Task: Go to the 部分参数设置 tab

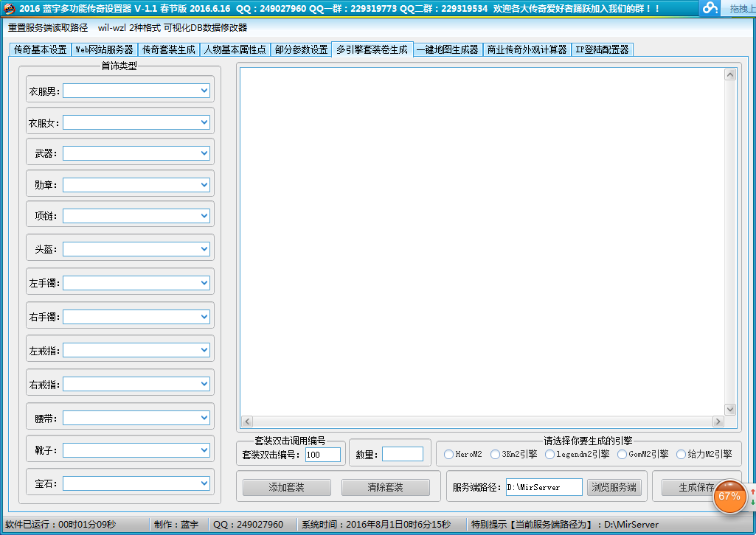Action: (302, 49)
